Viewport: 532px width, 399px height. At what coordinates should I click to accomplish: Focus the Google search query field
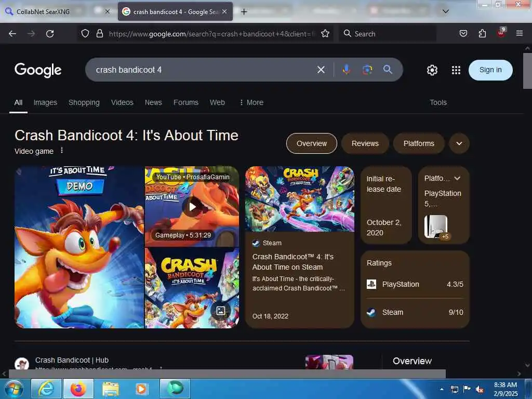[204, 70]
